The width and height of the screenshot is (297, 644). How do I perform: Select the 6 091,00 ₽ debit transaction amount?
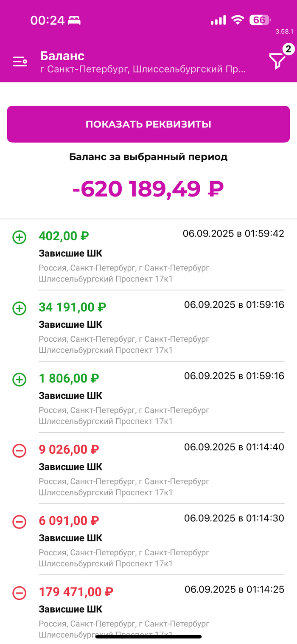[69, 520]
